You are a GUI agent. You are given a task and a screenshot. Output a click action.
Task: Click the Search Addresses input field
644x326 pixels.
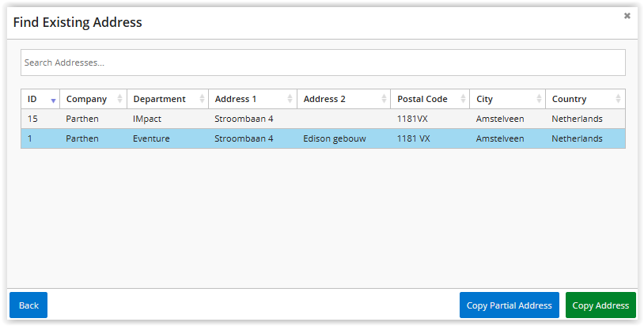click(x=323, y=63)
